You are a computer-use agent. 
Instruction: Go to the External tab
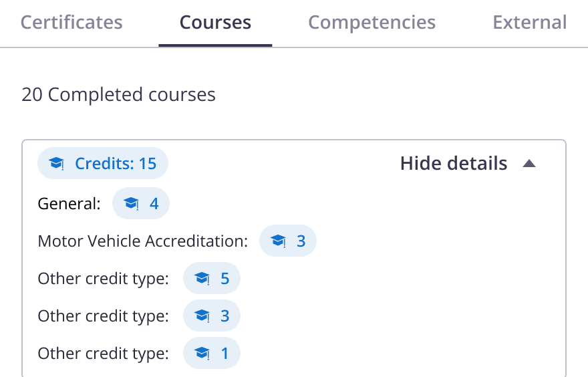point(529,22)
